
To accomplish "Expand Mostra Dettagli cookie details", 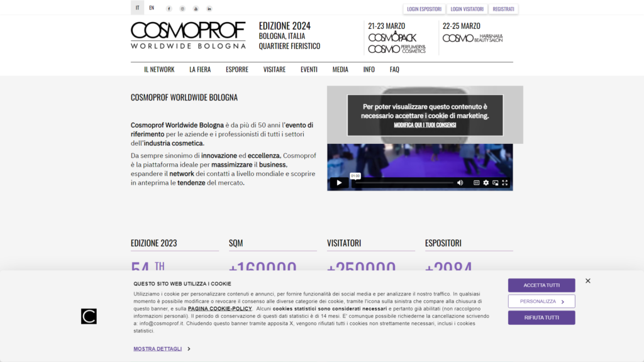I will [x=162, y=349].
